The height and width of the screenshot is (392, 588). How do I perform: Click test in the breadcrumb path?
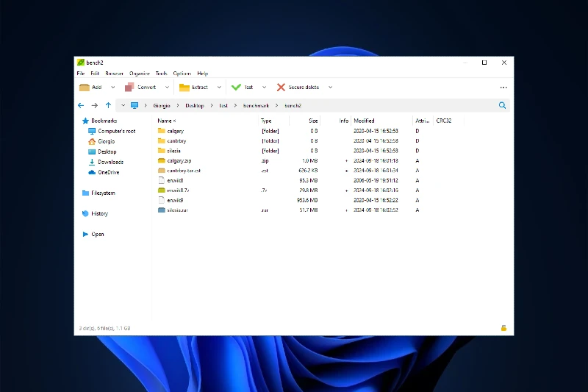(x=223, y=106)
